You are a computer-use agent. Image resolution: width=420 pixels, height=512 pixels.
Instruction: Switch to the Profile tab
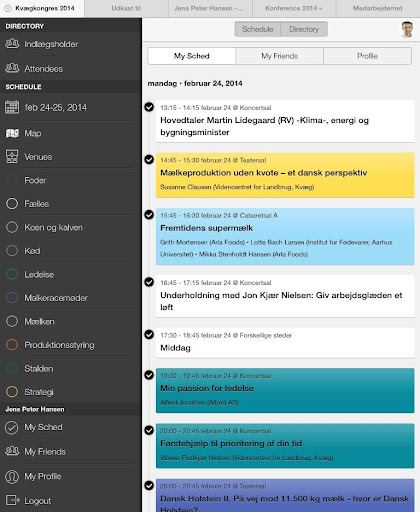click(367, 56)
